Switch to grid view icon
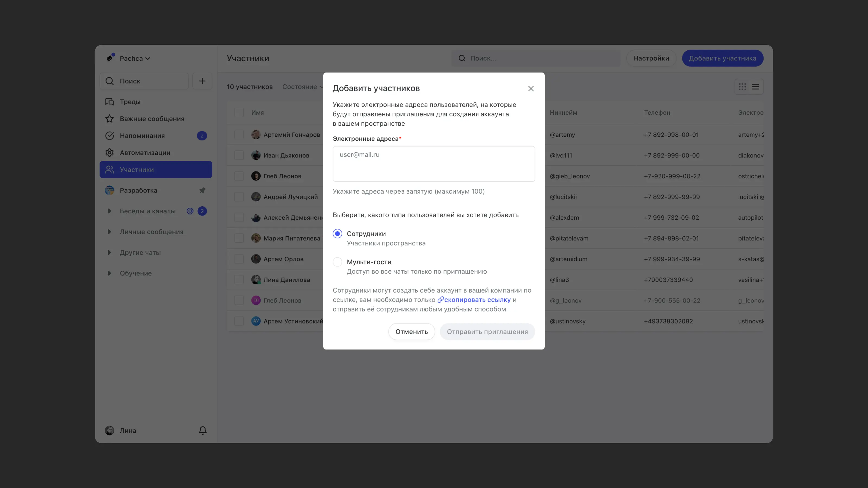The height and width of the screenshot is (488, 868). (742, 86)
